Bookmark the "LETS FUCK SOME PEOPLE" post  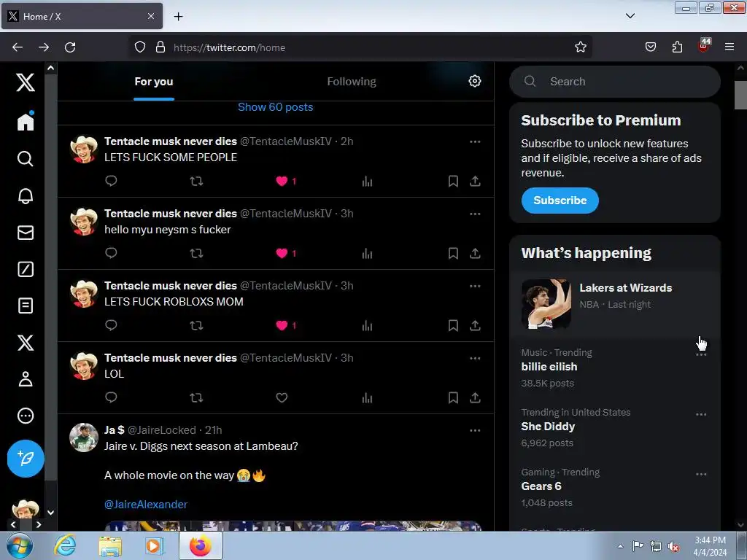point(453,181)
